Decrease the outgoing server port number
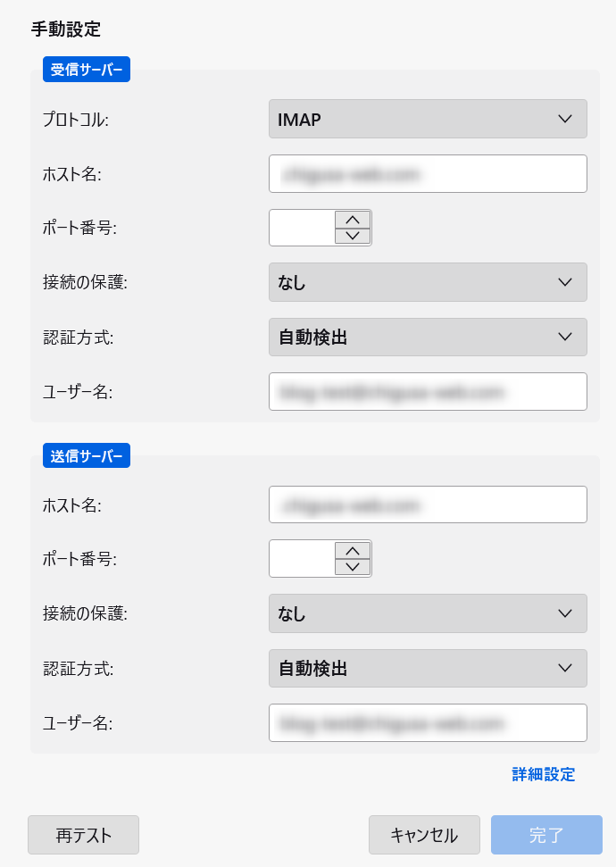Viewport: 616px width, 867px height. tap(353, 567)
